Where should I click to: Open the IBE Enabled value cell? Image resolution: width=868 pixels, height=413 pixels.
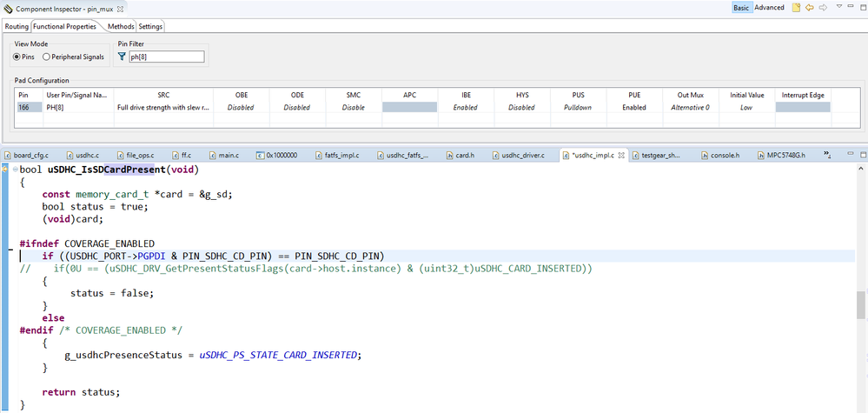465,108
